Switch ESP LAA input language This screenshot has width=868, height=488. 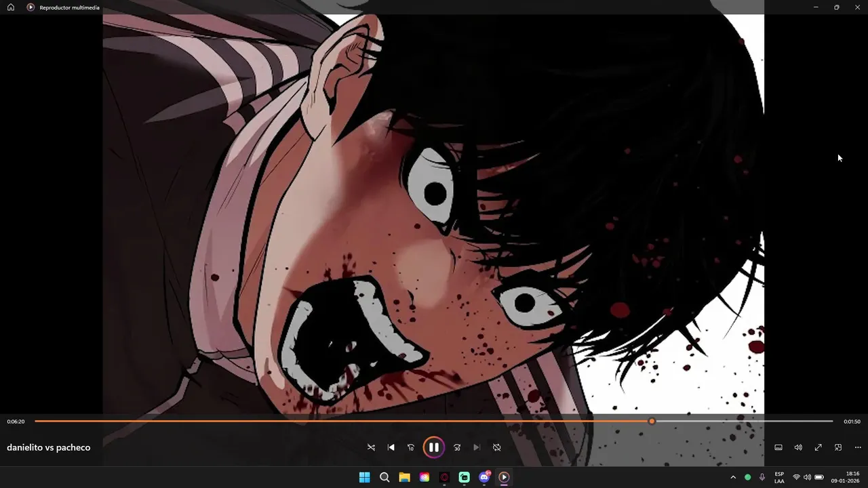click(x=779, y=477)
